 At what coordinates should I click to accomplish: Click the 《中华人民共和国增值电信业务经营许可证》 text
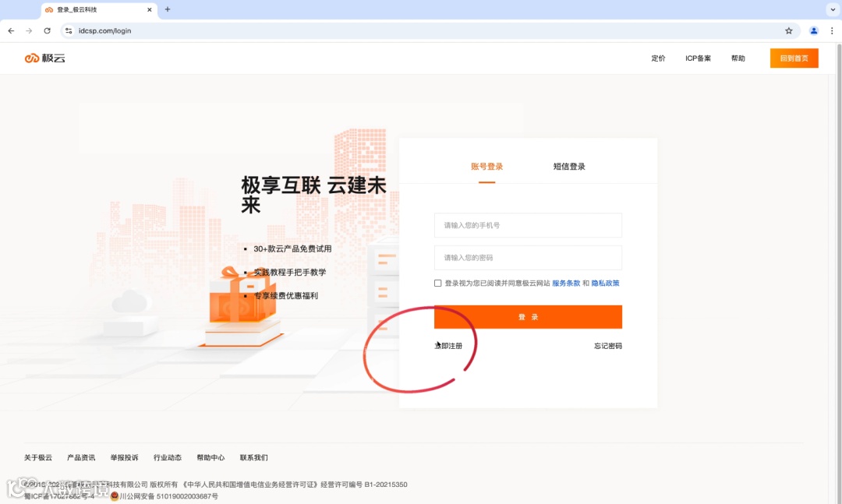[250, 485]
